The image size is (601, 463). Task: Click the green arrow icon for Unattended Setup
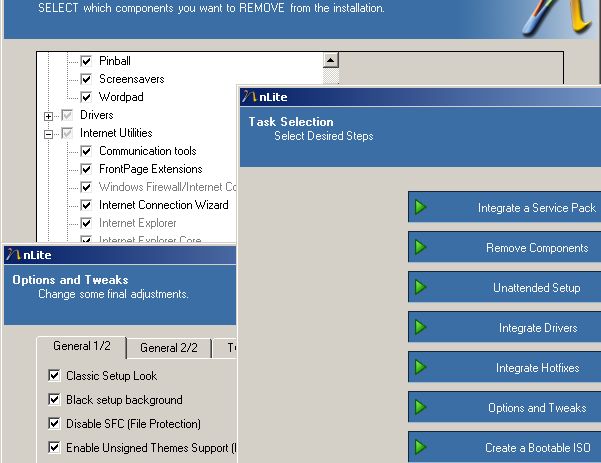click(421, 287)
